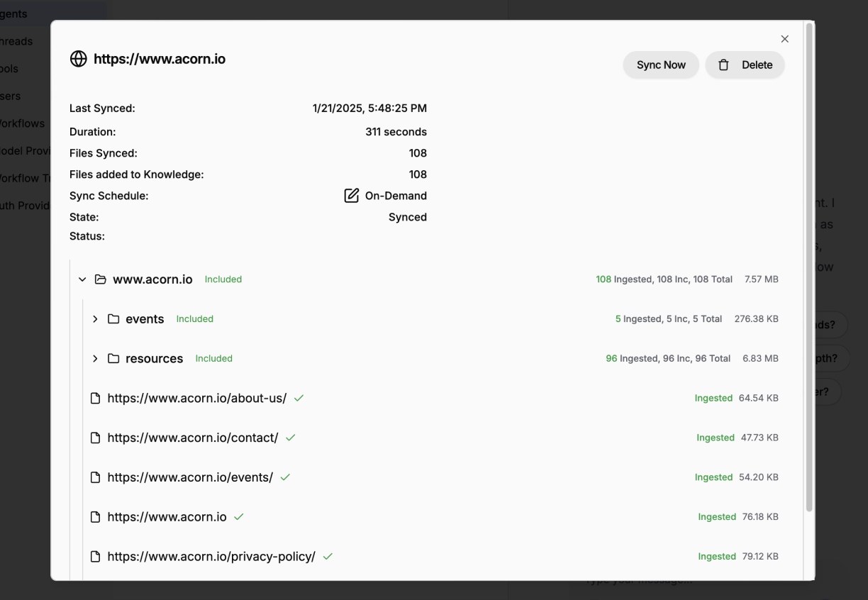Screen dimensions: 868x600
Task: Click the trash can icon in Delete
Action: [723, 65]
